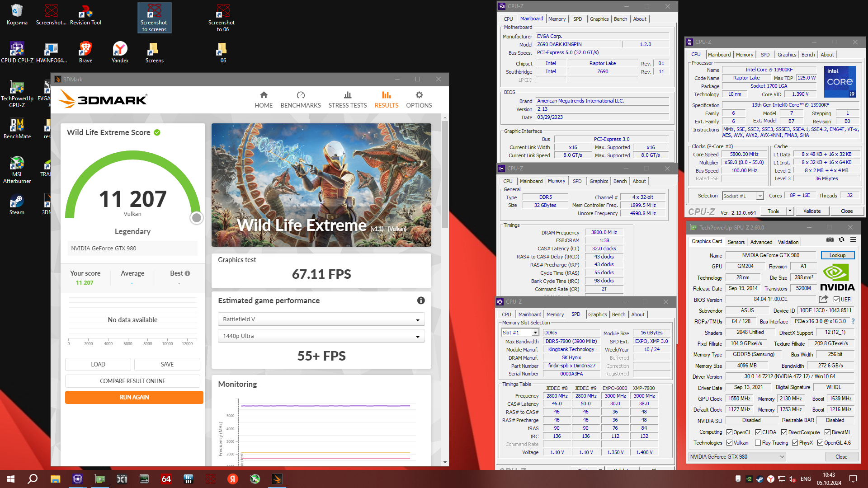
Task: Open the Screens folder on desktop
Action: (154, 52)
